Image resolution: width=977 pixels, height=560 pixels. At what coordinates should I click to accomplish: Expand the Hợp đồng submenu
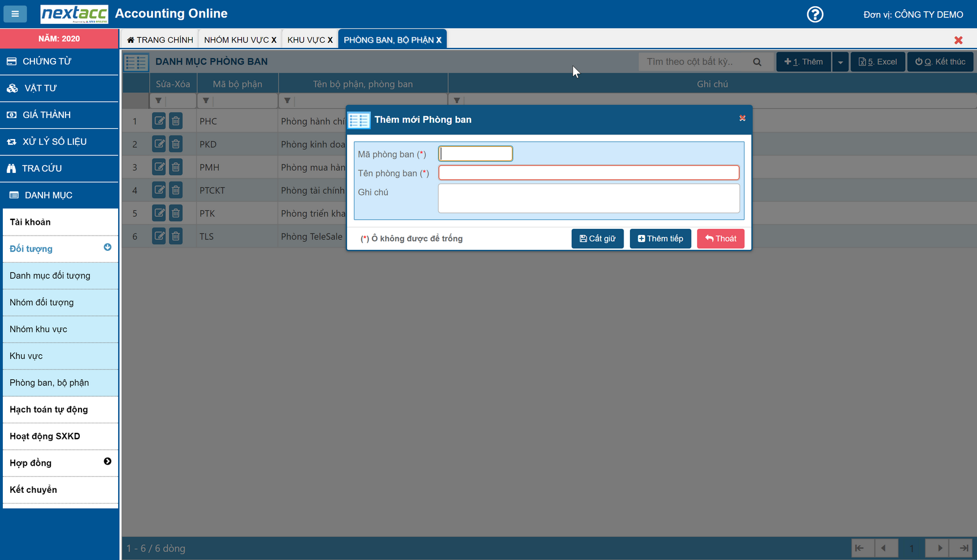click(x=107, y=462)
